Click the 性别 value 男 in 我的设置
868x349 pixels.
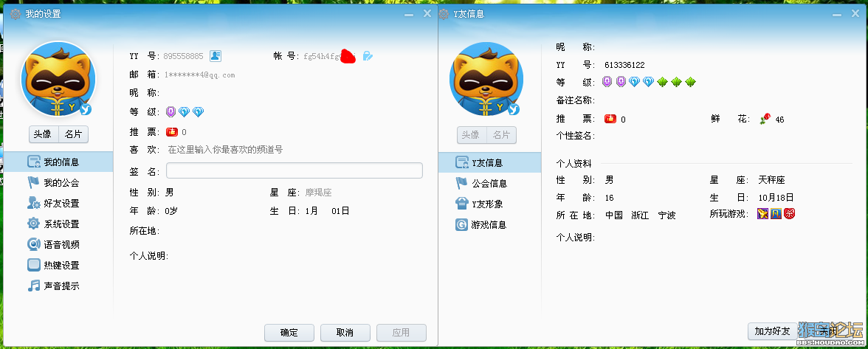tap(170, 193)
